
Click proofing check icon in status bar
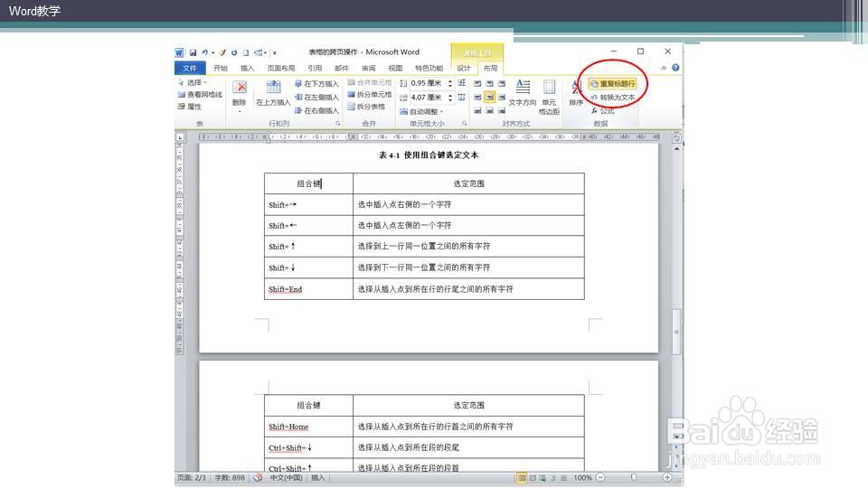(x=258, y=477)
